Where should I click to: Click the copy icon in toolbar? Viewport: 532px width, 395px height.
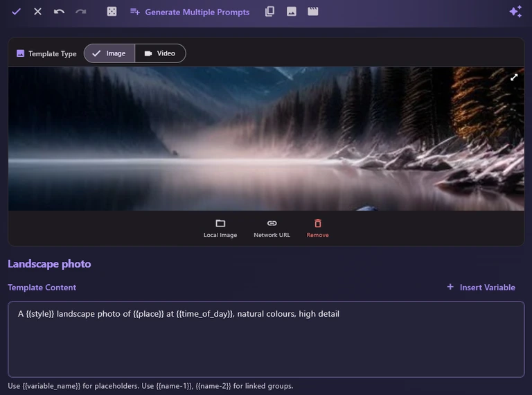[269, 12]
